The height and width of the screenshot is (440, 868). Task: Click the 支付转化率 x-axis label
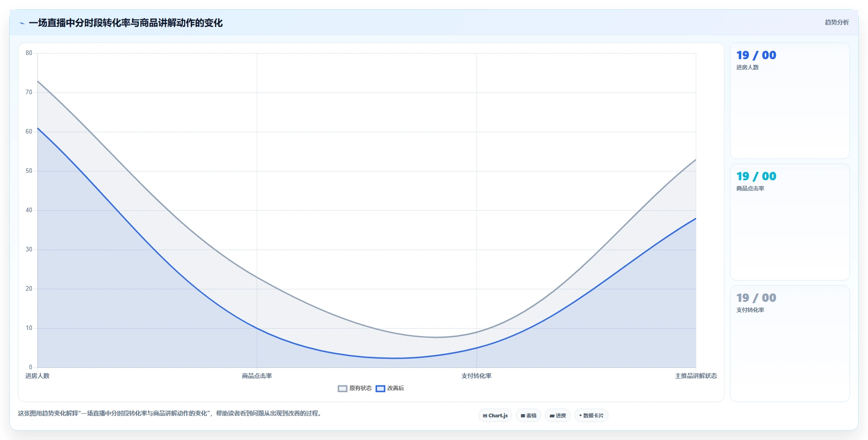click(x=476, y=376)
